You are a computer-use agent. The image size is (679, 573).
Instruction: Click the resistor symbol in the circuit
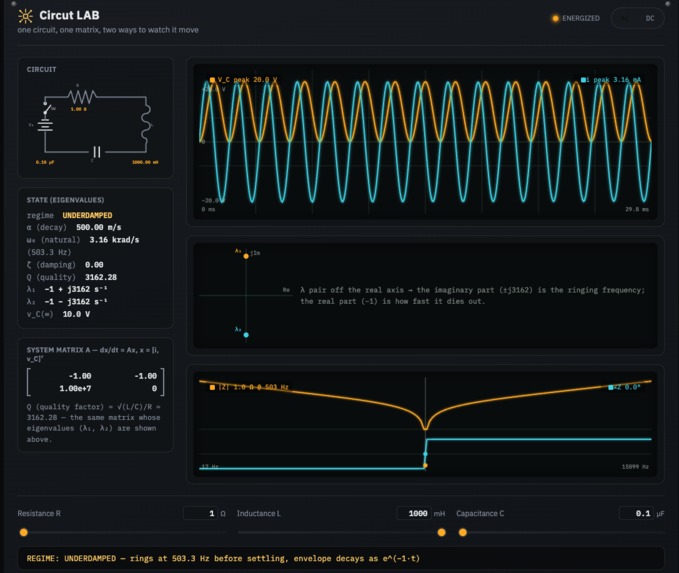pos(81,97)
